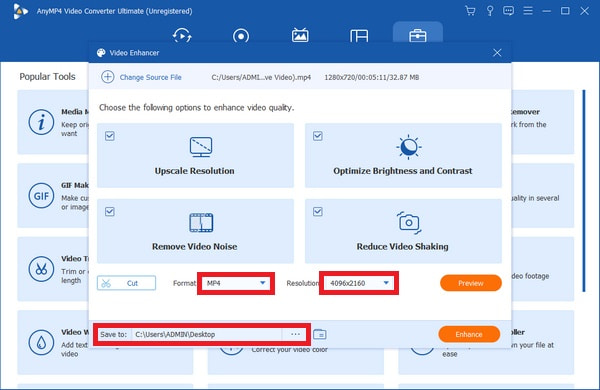The image size is (600, 390).
Task: Click the Reduce Video Shaking label
Action: 403,246
